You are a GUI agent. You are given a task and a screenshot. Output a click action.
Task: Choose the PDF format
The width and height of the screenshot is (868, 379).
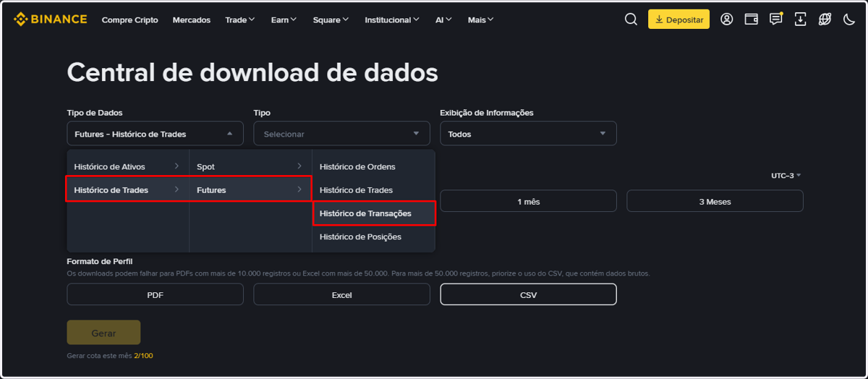click(x=155, y=294)
